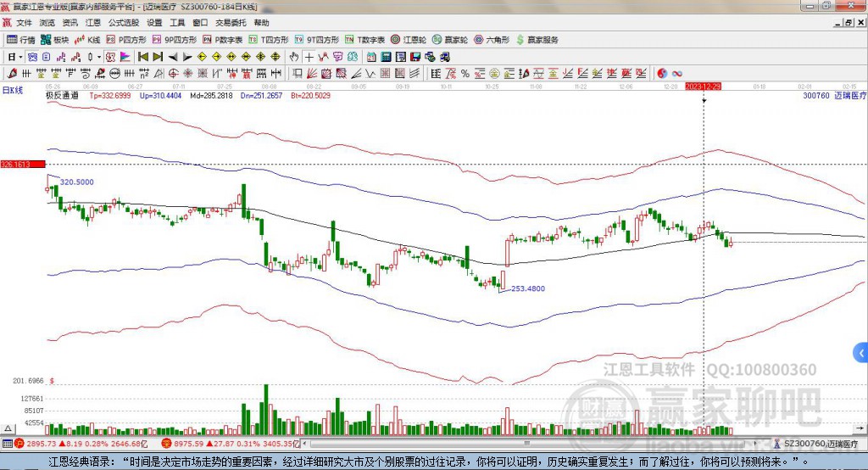The image size is (868, 470).
Task: Open the 行情 quotes view
Action: pos(20,40)
